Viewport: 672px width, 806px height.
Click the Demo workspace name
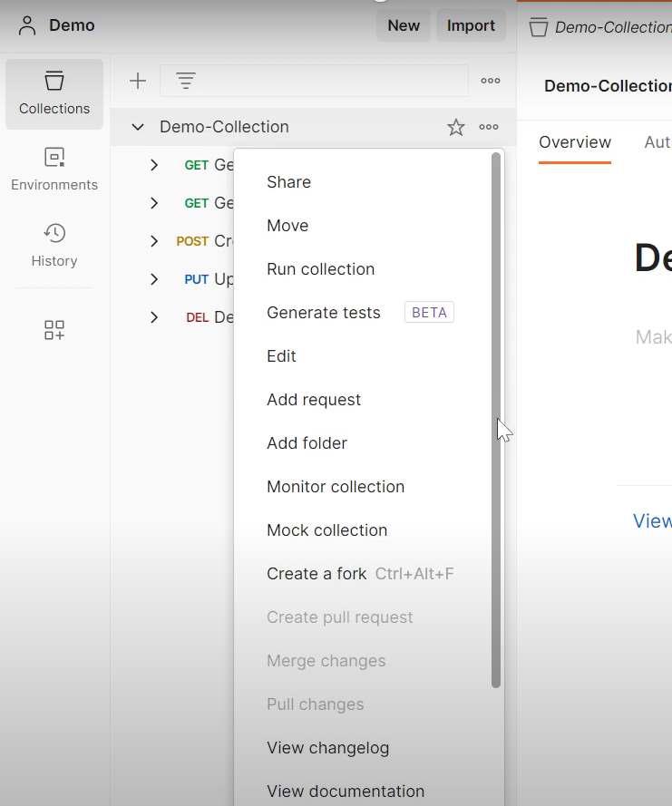[x=72, y=25]
